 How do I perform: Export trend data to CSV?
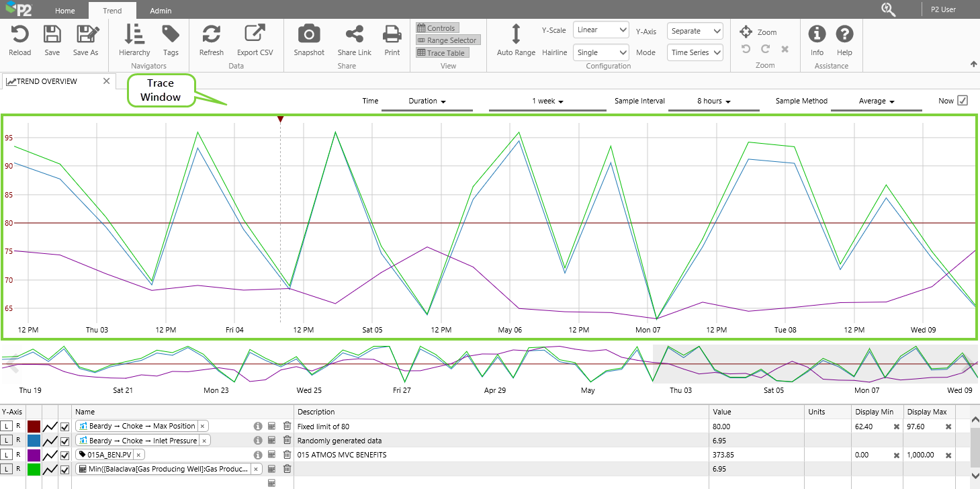pos(255,34)
